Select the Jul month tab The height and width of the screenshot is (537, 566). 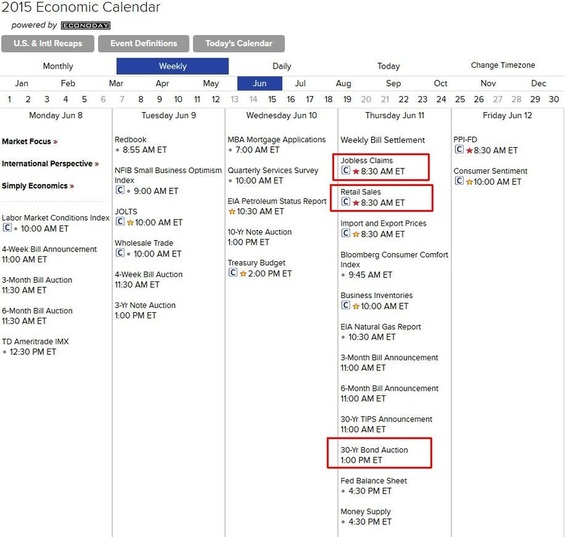300,83
